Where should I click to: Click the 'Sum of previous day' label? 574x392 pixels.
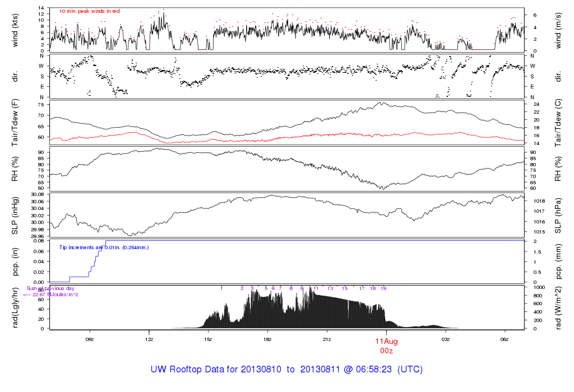tap(50, 288)
